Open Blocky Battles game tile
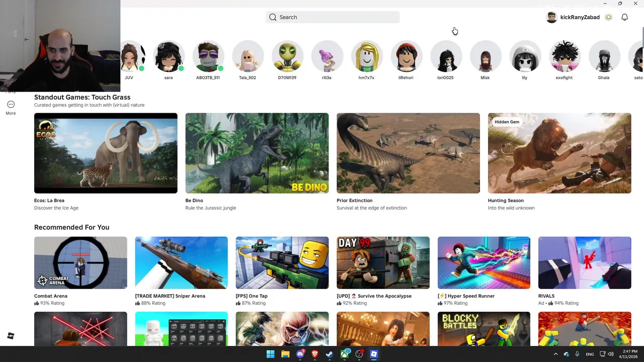The width and height of the screenshot is (644, 362). pyautogui.click(x=484, y=329)
